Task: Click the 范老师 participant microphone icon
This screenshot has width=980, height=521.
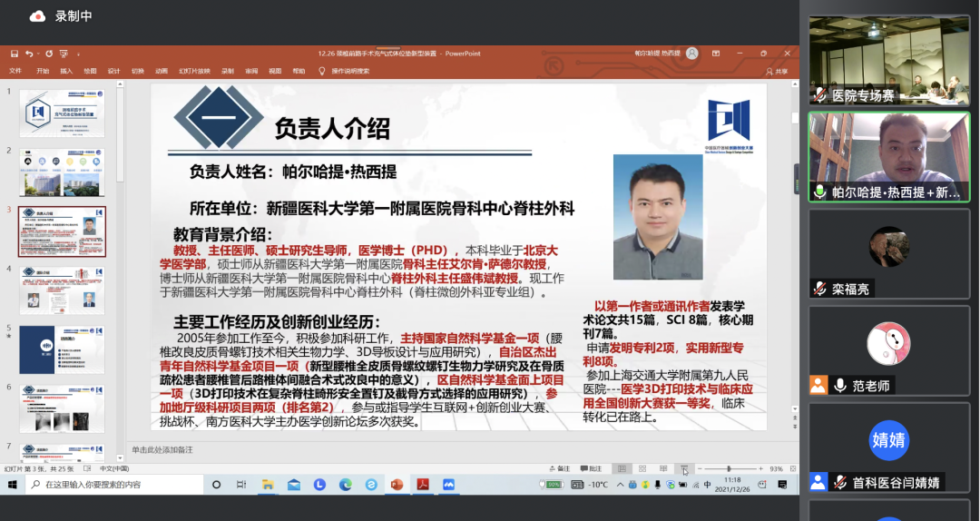Action: pos(839,385)
